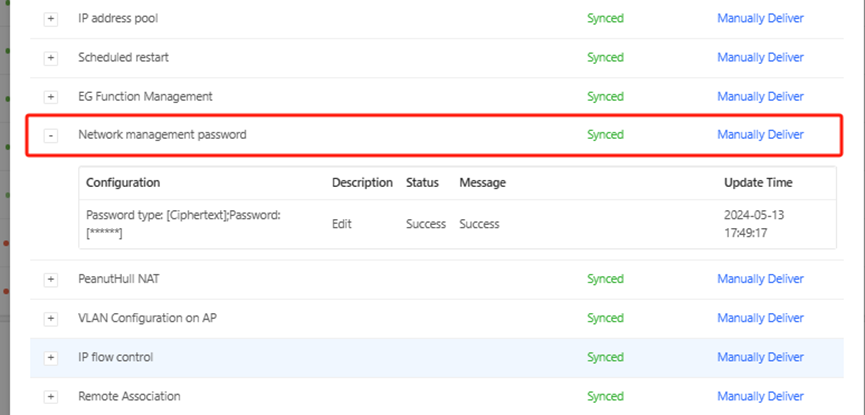
Task: Collapse the Network management password row
Action: click(51, 135)
